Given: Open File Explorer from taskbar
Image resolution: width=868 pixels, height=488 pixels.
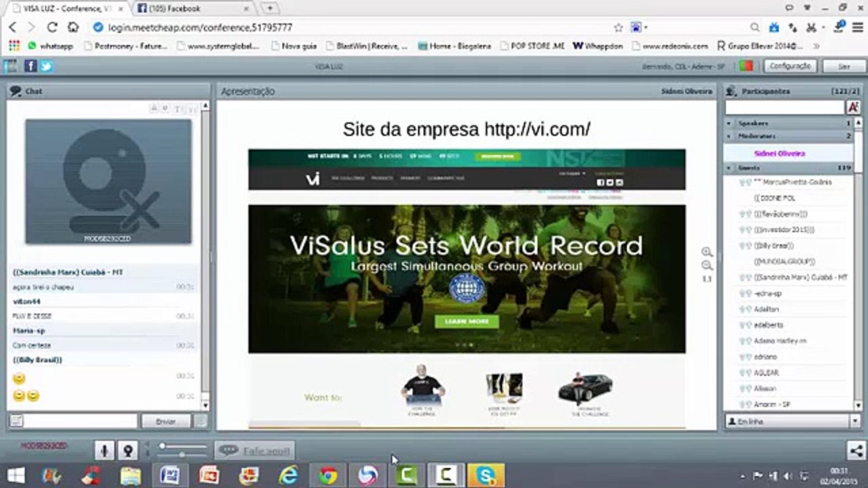Looking at the screenshot, I should 130,475.
